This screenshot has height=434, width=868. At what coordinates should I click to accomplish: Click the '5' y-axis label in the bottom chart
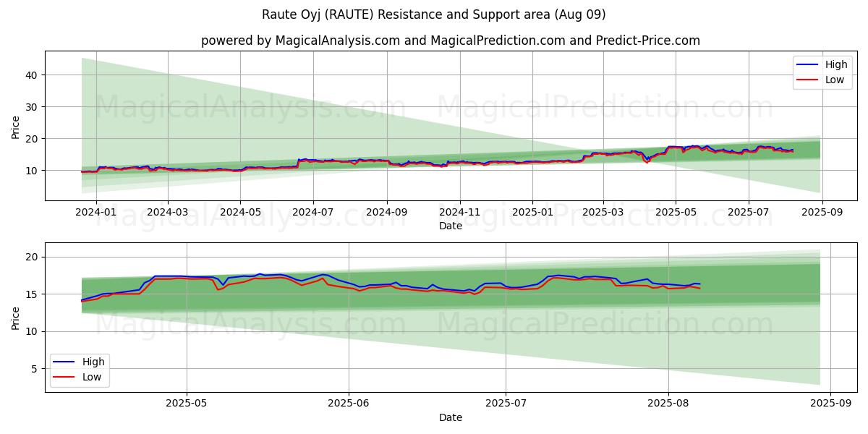pos(35,369)
